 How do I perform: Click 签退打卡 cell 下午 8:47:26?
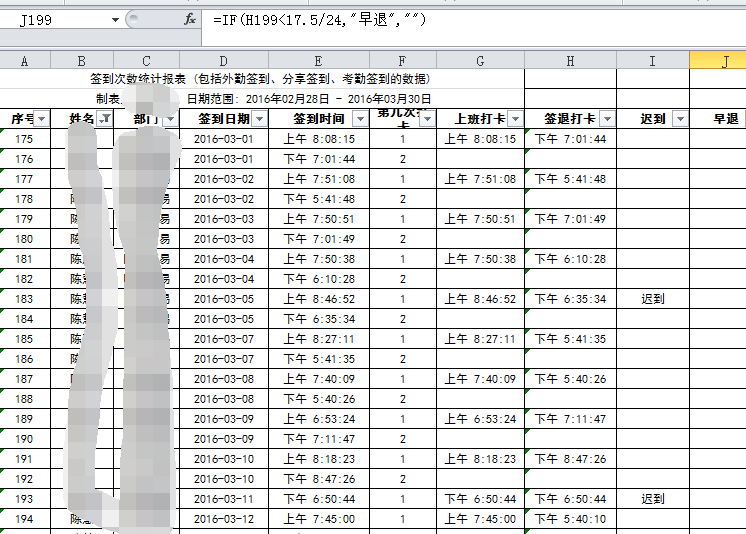(x=570, y=459)
